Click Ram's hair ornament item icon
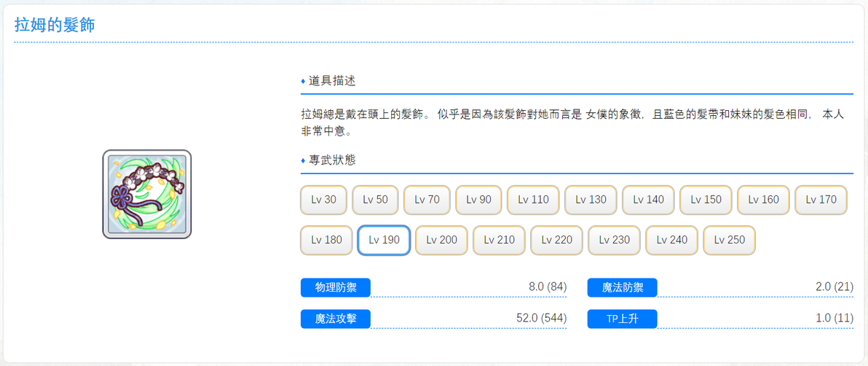This screenshot has height=366, width=868. point(146,194)
